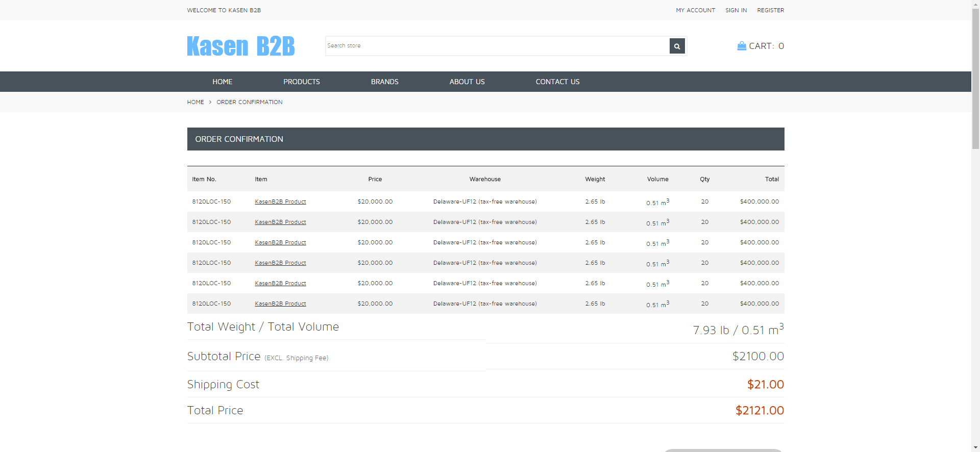Viewport: 980px width, 452px height.
Task: Open the shopping cart icon
Action: pyautogui.click(x=742, y=46)
